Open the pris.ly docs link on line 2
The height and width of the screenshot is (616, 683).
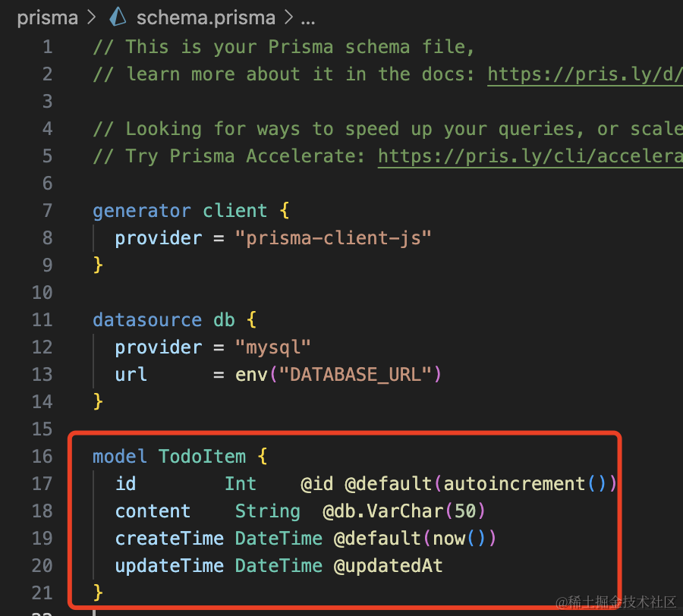click(584, 74)
